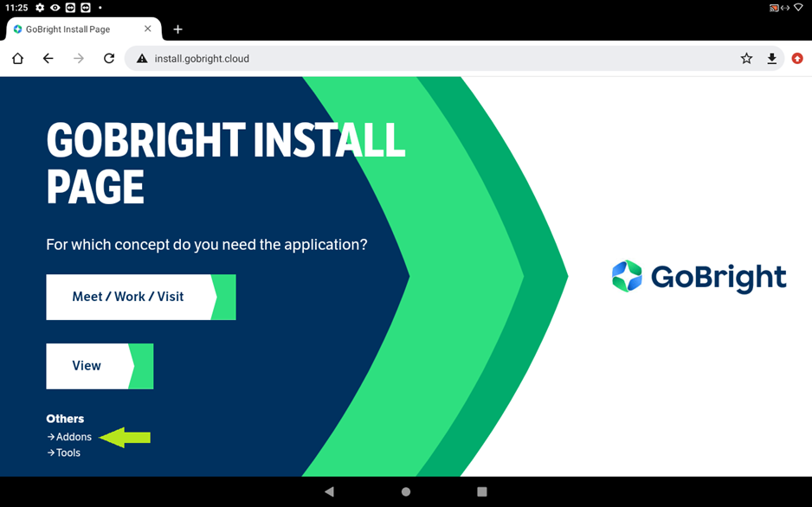Tap the 11:25 clock in status bar
The image size is (812, 507).
(16, 8)
